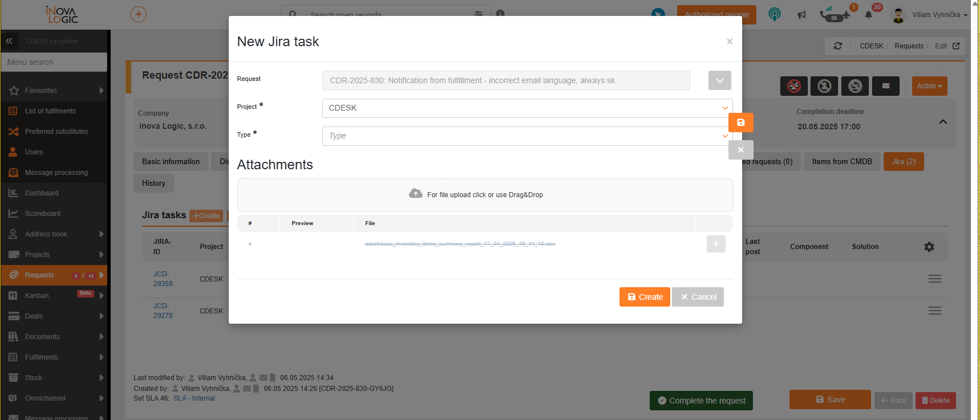Click the cloud upload icon
The height and width of the screenshot is (420, 980).
(x=416, y=194)
